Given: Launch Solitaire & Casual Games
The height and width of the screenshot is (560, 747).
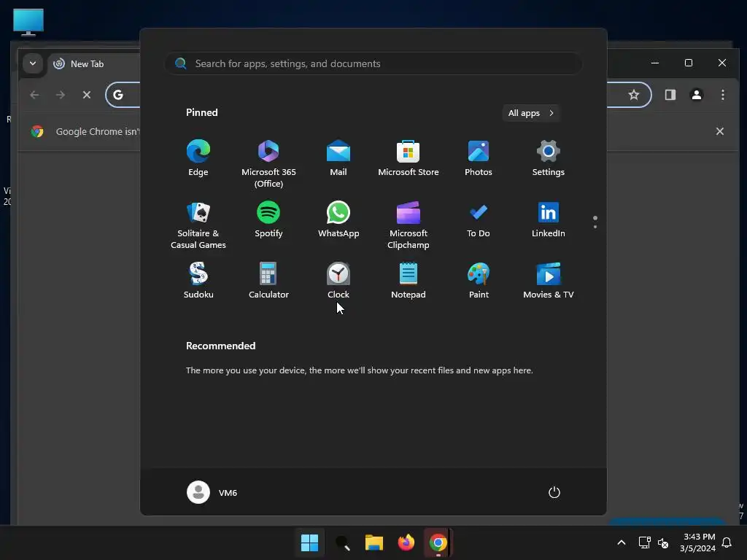Looking at the screenshot, I should pos(198,225).
